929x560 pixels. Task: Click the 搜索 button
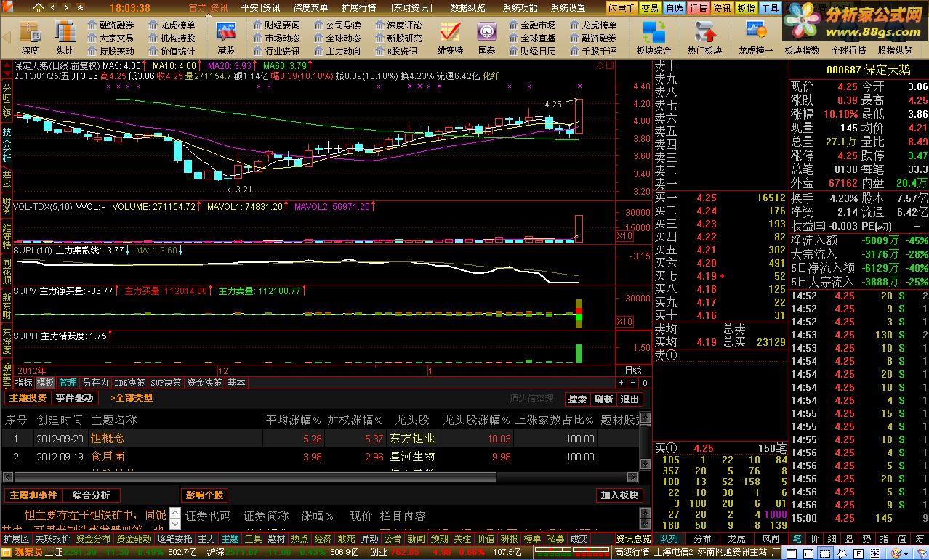[577, 399]
